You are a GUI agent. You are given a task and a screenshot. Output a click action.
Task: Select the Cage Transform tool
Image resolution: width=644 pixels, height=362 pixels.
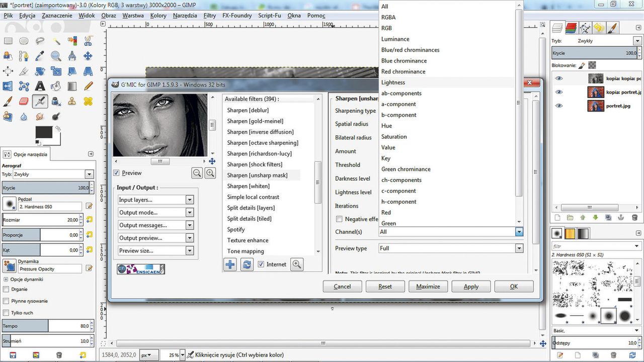point(24,86)
